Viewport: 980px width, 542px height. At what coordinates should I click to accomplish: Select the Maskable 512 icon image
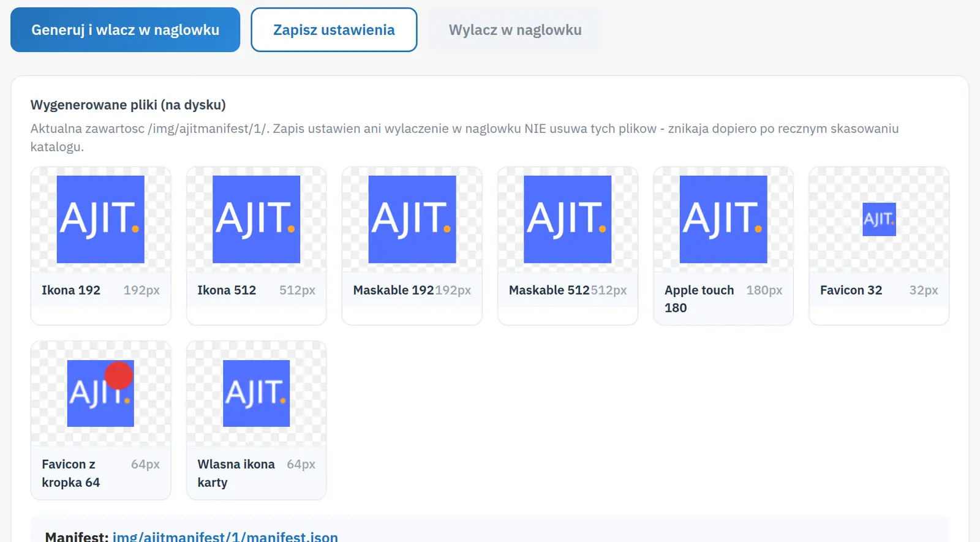click(568, 219)
